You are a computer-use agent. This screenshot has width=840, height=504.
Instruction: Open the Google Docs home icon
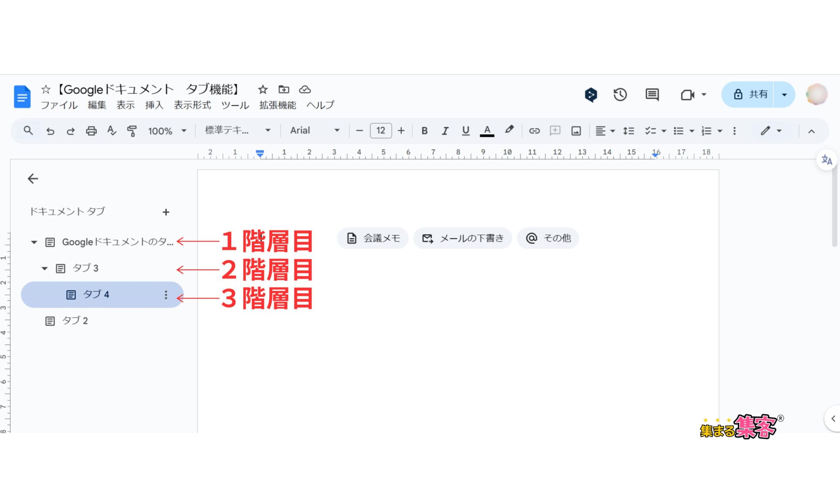point(22,97)
